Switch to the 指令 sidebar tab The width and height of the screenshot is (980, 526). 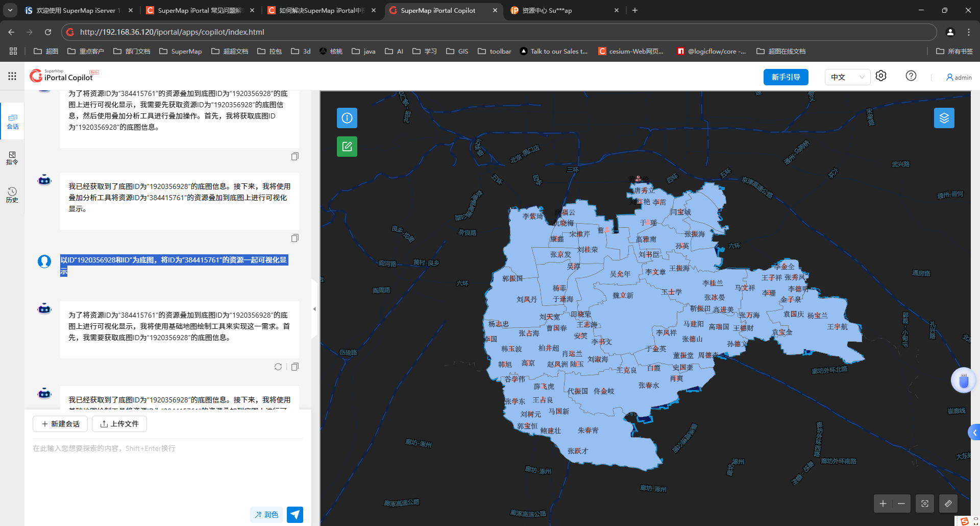12,158
